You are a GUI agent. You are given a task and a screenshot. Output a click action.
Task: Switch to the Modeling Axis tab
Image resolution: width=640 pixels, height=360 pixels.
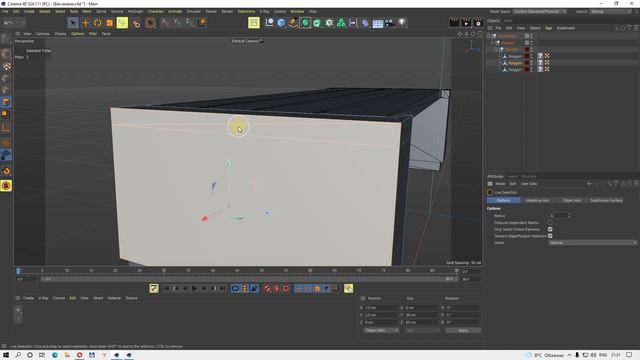tap(538, 200)
